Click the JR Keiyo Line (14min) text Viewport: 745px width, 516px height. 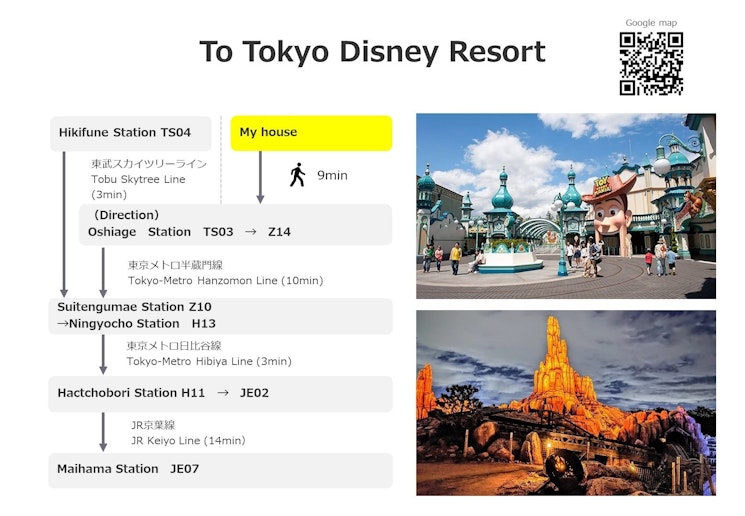[x=188, y=440]
